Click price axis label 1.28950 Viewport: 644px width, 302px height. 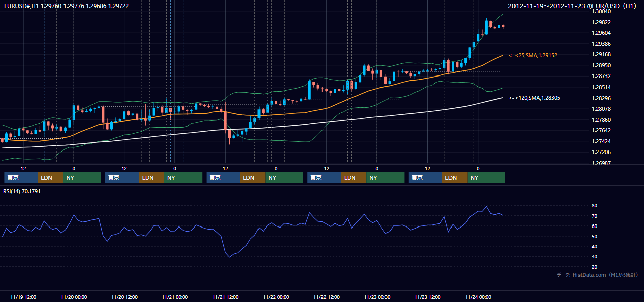click(x=602, y=65)
